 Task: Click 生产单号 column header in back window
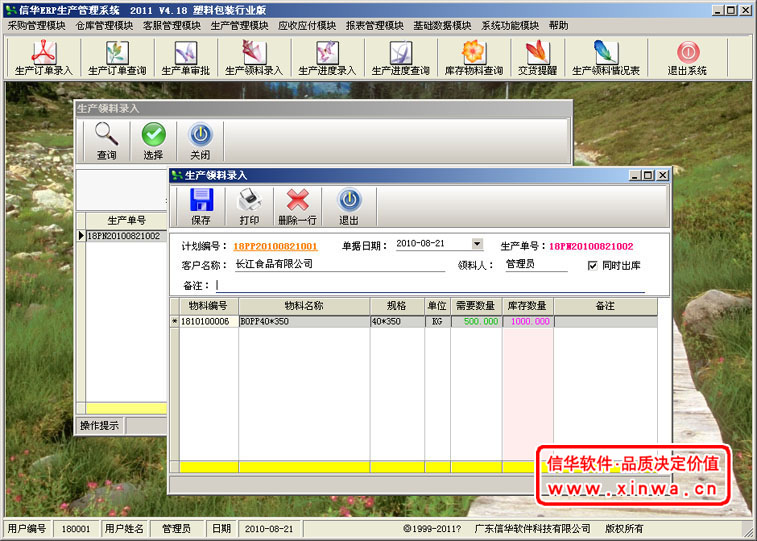point(126,221)
